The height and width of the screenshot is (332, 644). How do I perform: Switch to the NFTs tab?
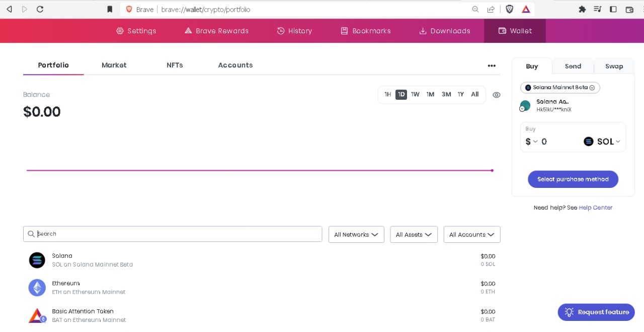175,65
